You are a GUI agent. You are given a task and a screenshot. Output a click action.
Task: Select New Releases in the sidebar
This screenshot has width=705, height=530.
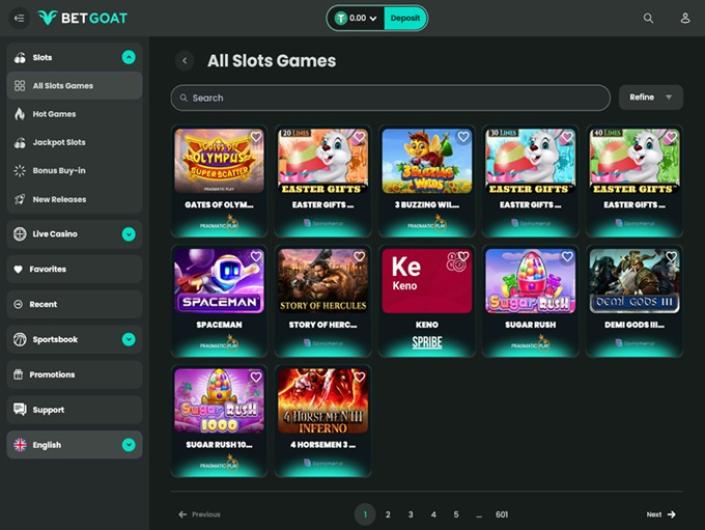(59, 200)
